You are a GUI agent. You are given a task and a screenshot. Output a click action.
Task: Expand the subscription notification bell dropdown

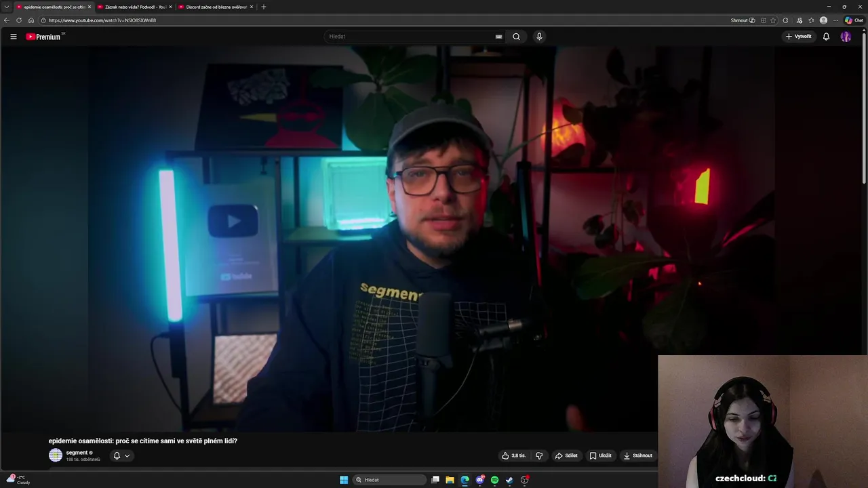click(121, 455)
